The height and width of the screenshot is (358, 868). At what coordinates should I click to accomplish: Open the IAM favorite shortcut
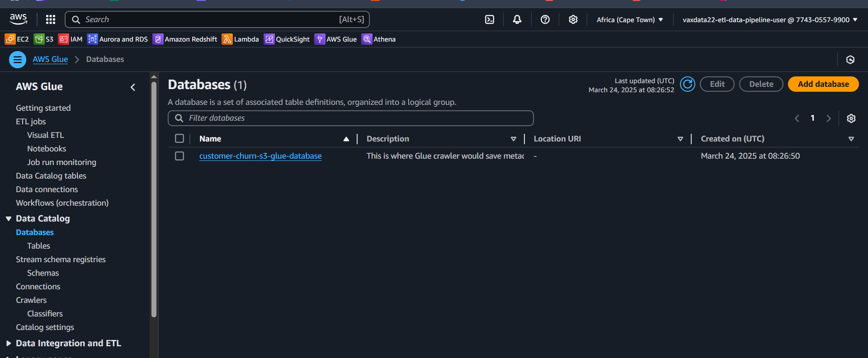click(71, 39)
